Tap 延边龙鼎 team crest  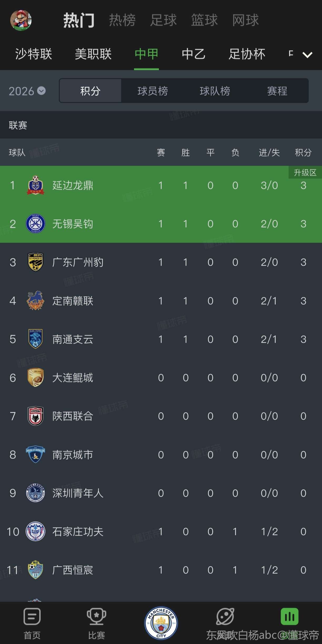click(x=36, y=185)
